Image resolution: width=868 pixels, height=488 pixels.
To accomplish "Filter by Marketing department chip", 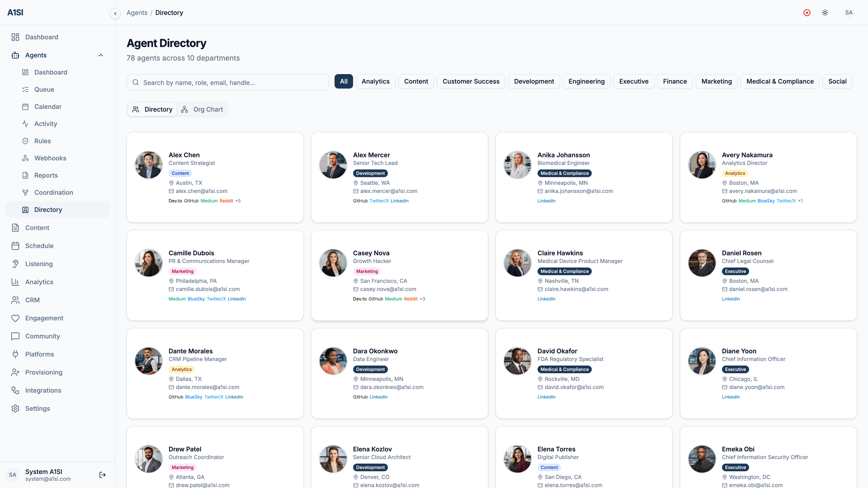I will pos(716,82).
